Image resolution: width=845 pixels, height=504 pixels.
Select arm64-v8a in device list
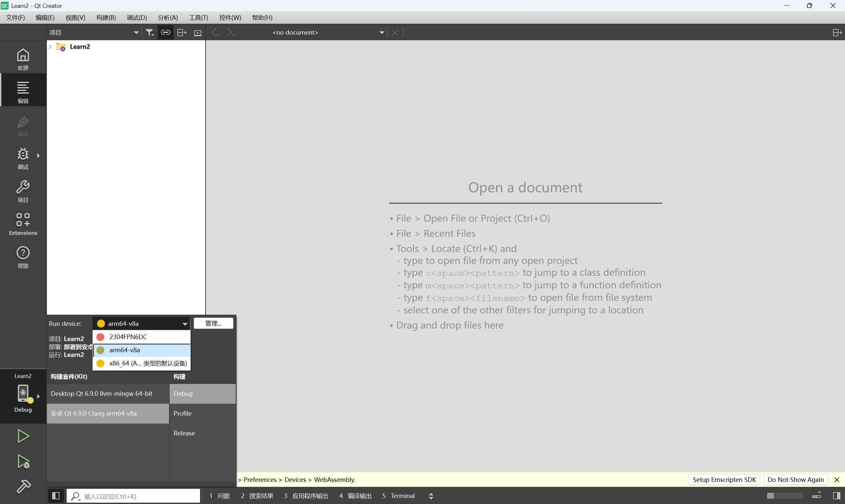(141, 350)
